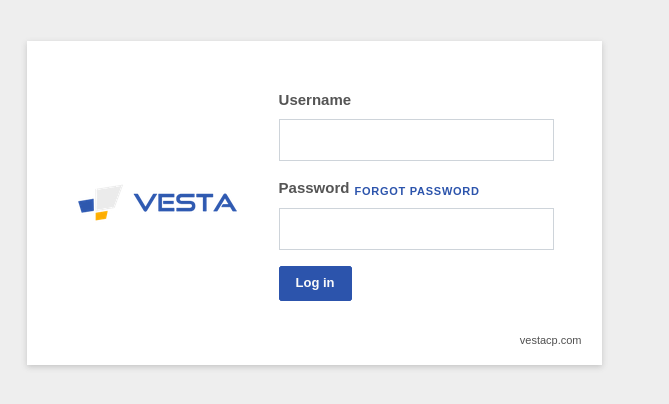Screen dimensions: 669x404
Task: Click the blue Log in button
Action: click(x=315, y=283)
